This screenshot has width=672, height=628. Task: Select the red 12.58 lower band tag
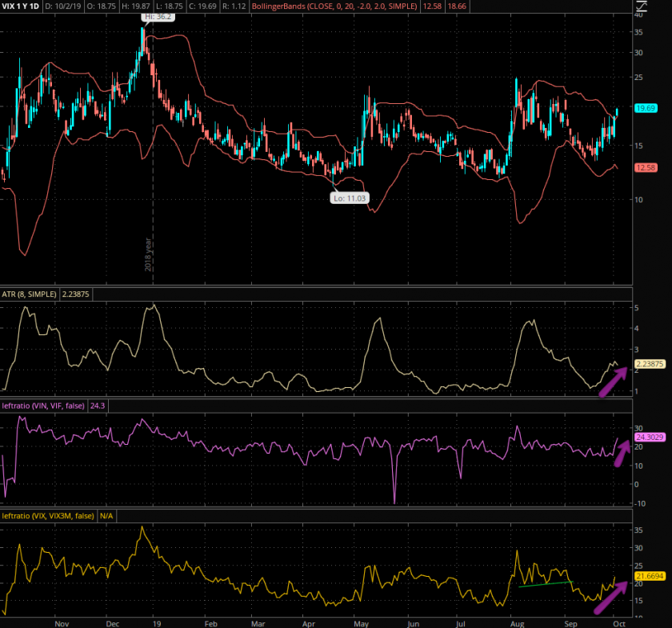(x=646, y=167)
